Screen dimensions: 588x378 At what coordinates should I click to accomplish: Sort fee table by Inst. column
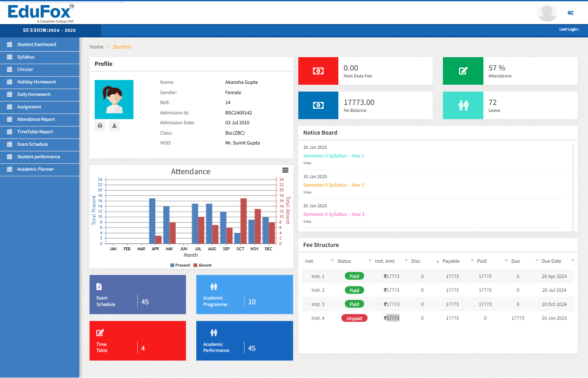click(x=319, y=261)
